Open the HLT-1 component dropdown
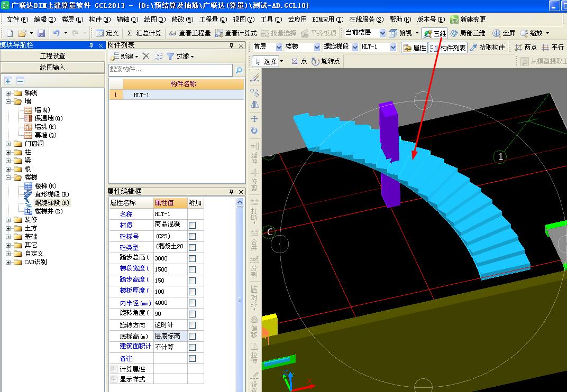 pyautogui.click(x=393, y=48)
